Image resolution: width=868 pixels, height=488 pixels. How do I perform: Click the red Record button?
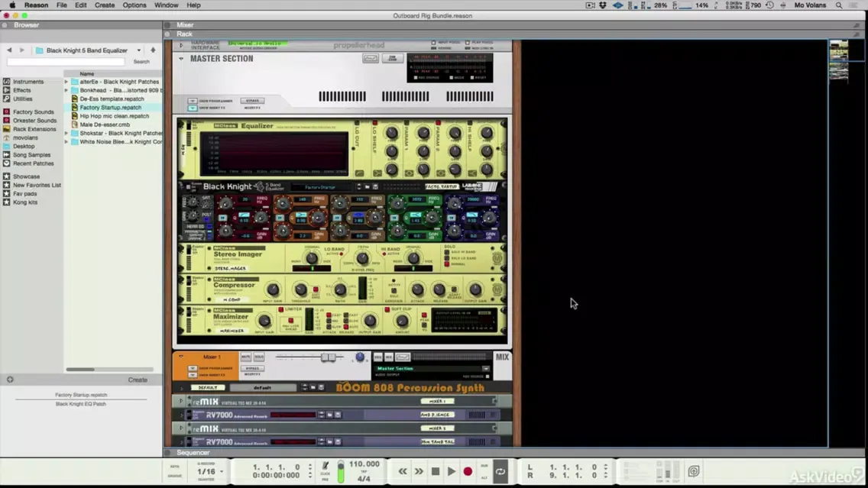pyautogui.click(x=468, y=471)
